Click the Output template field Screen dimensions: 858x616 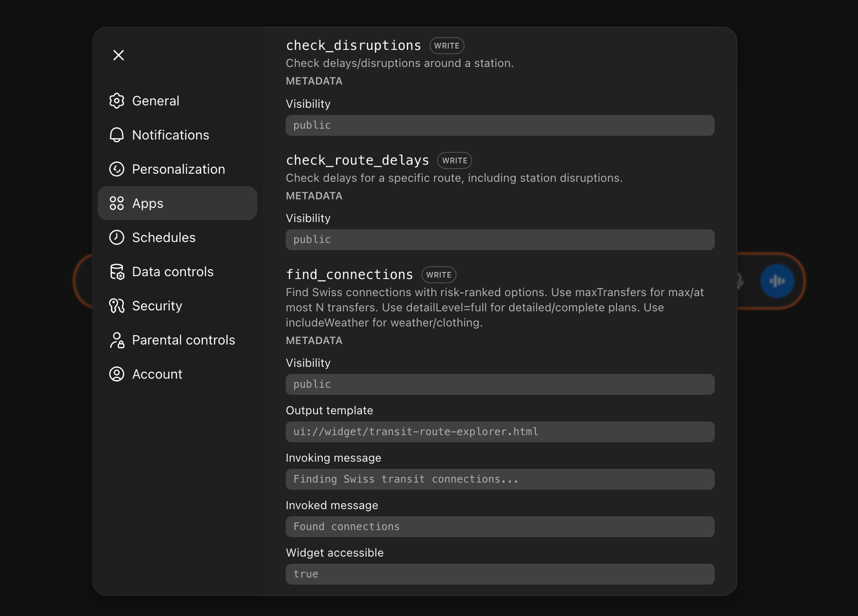[500, 432]
